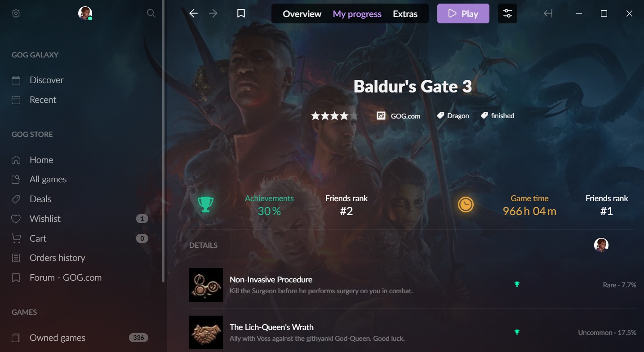Screen dimensions: 644x352
Task: Click the orange game time clock icon
Action: pos(466,205)
